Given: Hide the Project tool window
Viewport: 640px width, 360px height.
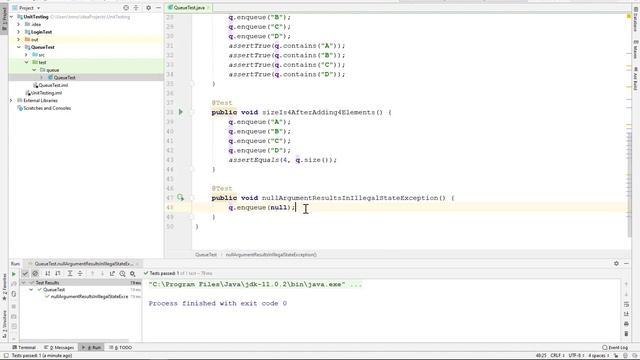Looking at the screenshot, I should pos(158,8).
